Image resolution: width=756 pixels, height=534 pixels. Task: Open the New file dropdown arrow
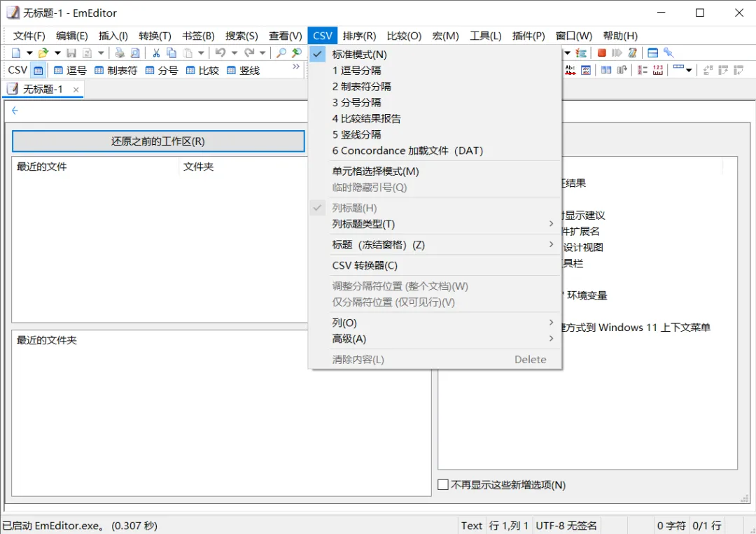(x=29, y=53)
